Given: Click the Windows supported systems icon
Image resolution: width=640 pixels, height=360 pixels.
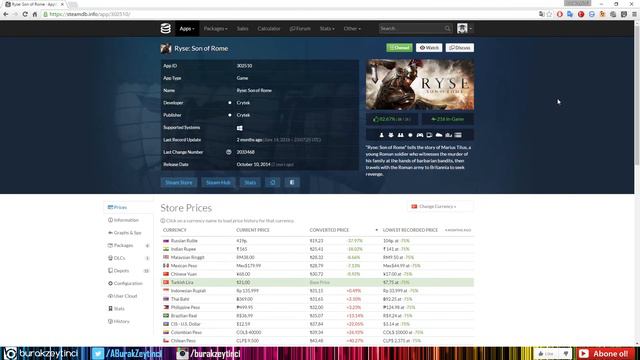Looking at the screenshot, I should pyautogui.click(x=240, y=128).
